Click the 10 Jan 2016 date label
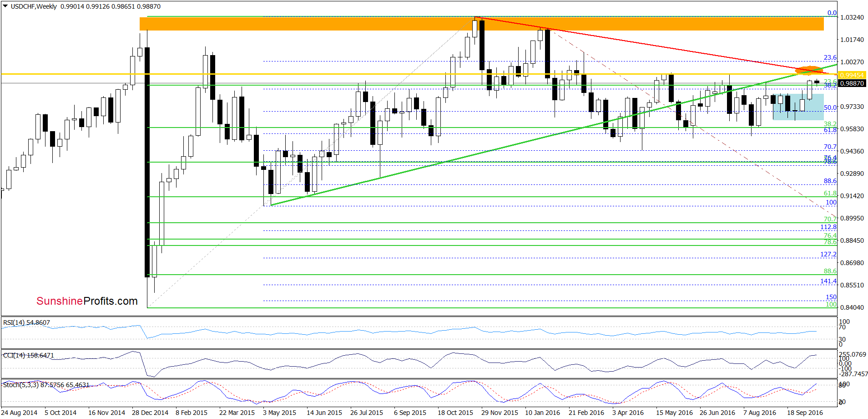 point(542,413)
